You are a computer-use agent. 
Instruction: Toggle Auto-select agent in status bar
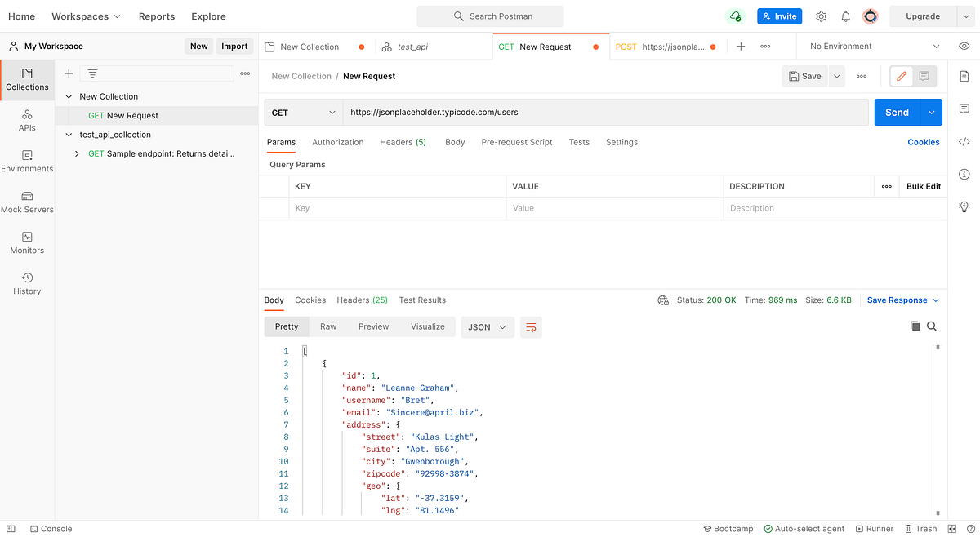coord(804,528)
